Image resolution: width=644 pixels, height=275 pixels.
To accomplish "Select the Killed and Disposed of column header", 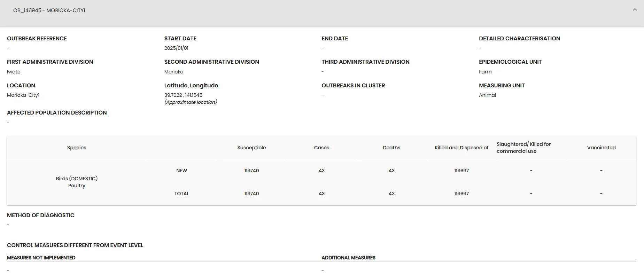I will [461, 148].
